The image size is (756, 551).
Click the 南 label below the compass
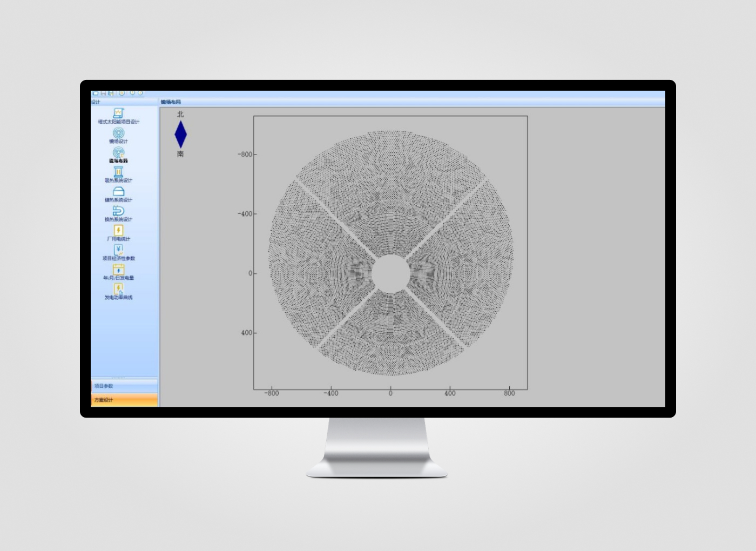(180, 154)
